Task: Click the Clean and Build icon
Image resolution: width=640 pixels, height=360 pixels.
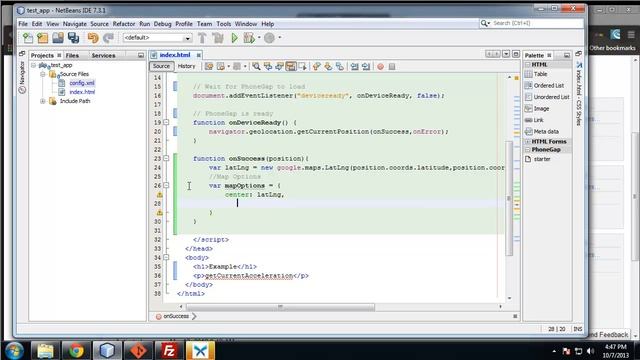Action: (x=218, y=38)
